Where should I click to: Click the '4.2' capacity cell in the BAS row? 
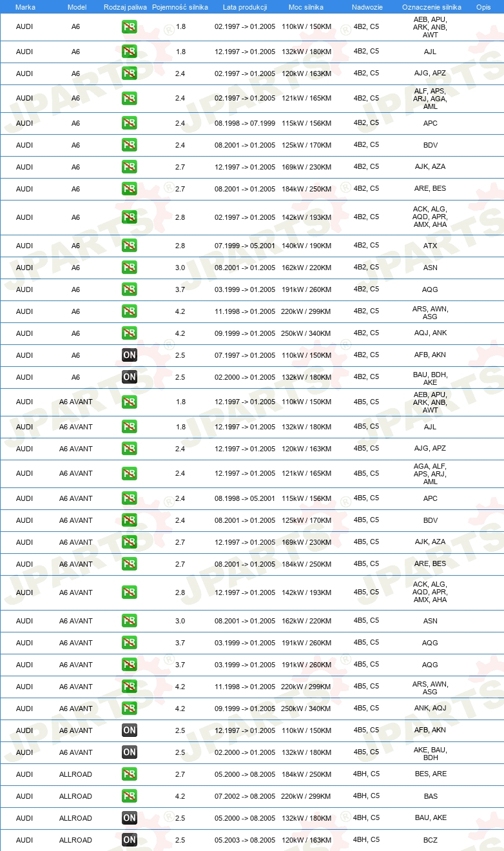coord(180,796)
